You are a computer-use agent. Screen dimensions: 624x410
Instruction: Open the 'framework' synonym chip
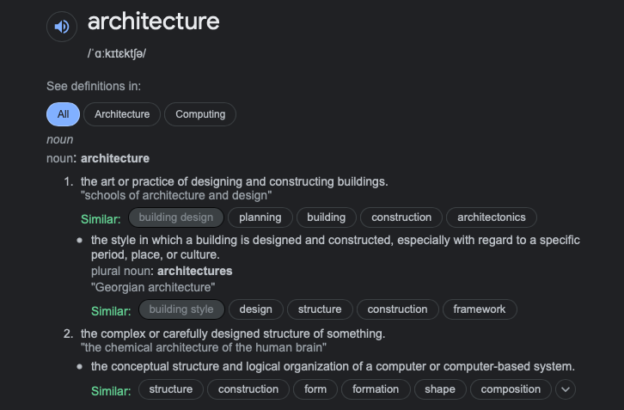[x=480, y=309]
